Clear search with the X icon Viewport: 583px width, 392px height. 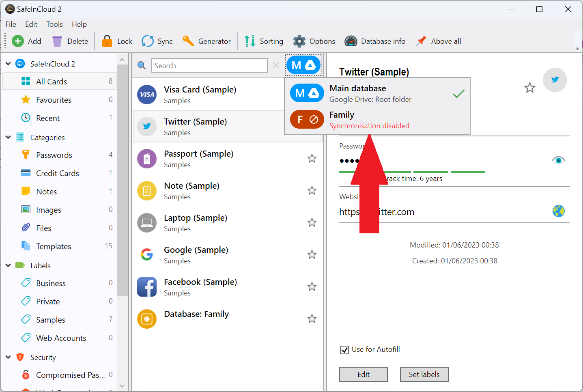(x=276, y=65)
